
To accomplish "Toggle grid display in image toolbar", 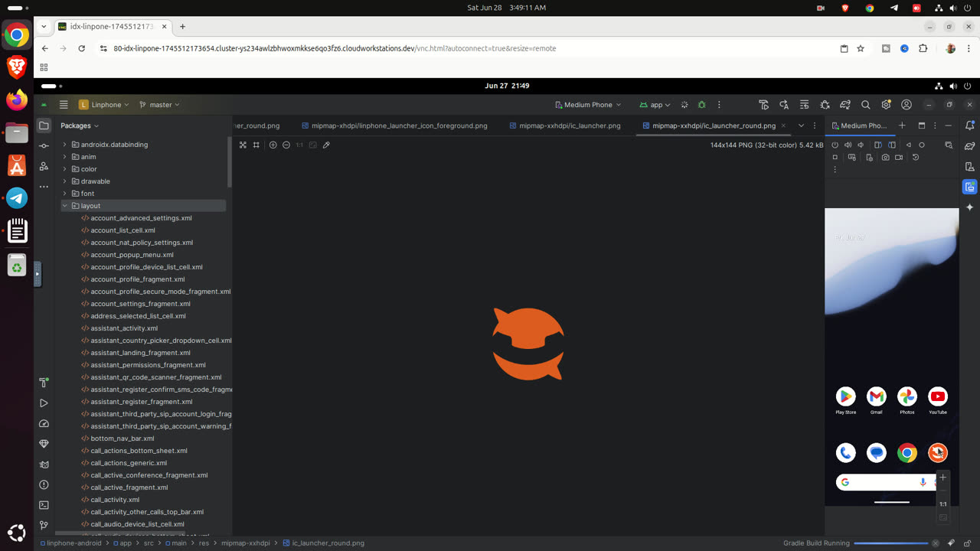I will click(x=256, y=145).
